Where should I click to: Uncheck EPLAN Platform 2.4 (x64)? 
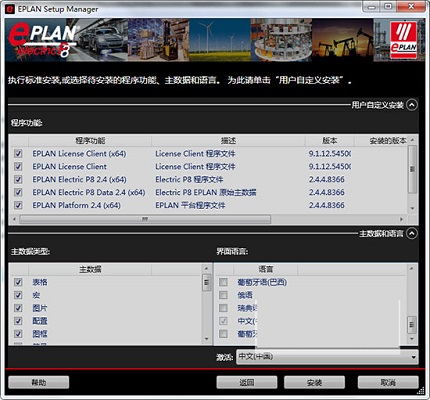pos(18,205)
